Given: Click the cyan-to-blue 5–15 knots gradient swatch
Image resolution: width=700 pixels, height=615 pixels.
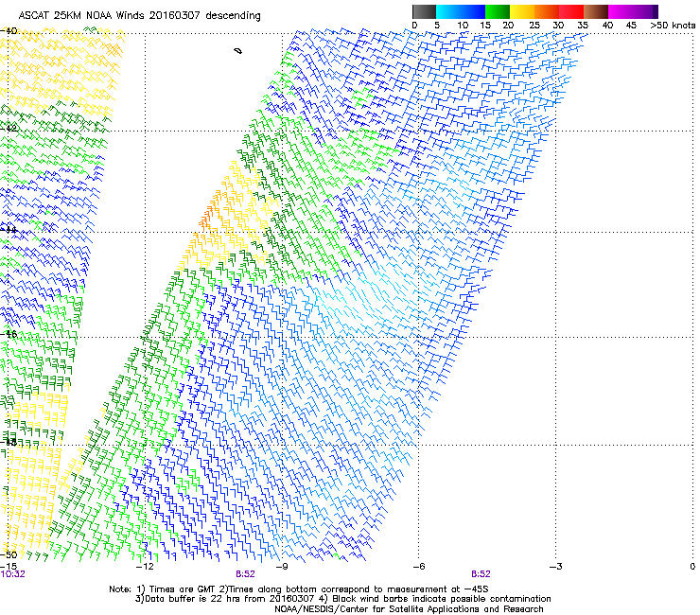Looking at the screenshot, I should pos(461,11).
